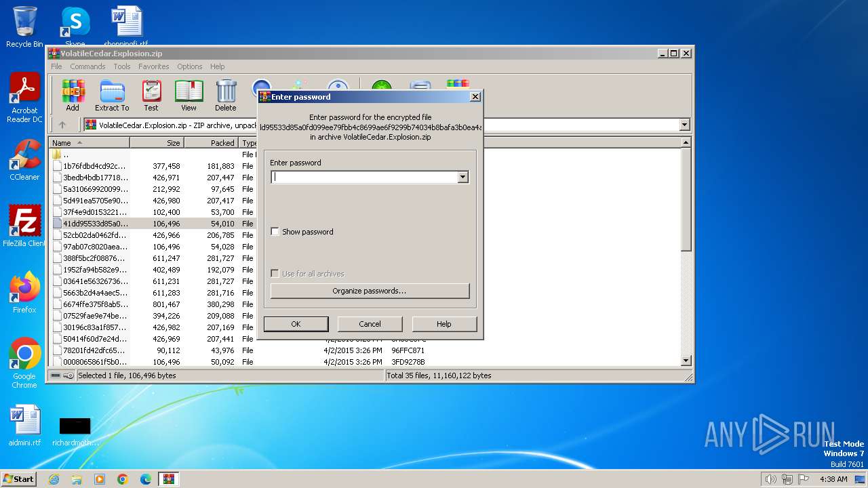The height and width of the screenshot is (488, 868).
Task: Click the Test toolbar icon
Action: (151, 95)
